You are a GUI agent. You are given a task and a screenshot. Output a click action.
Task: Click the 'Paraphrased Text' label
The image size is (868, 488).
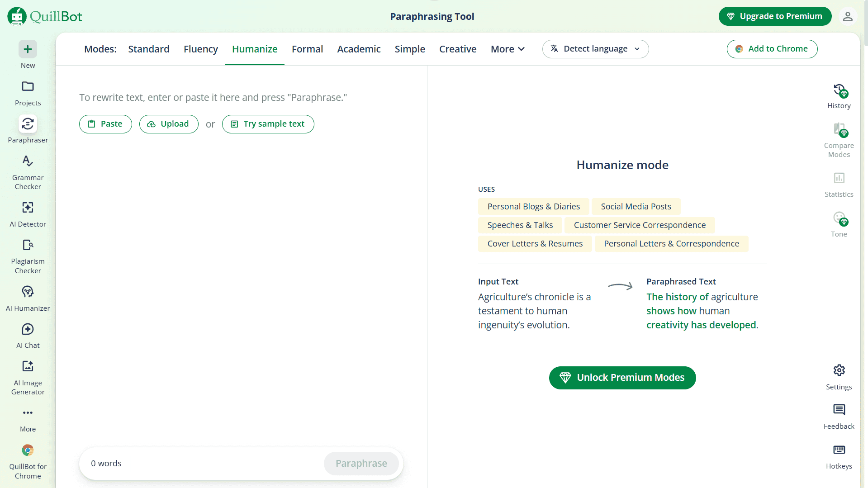pos(681,282)
